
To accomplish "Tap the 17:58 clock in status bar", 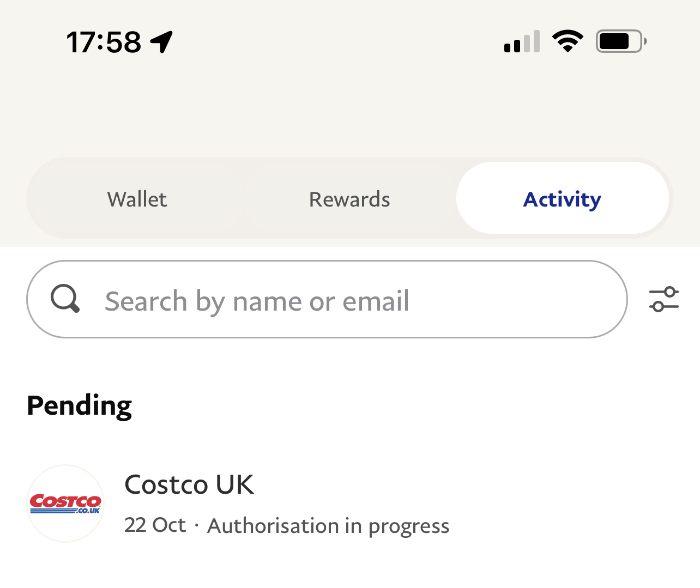I will point(104,42).
